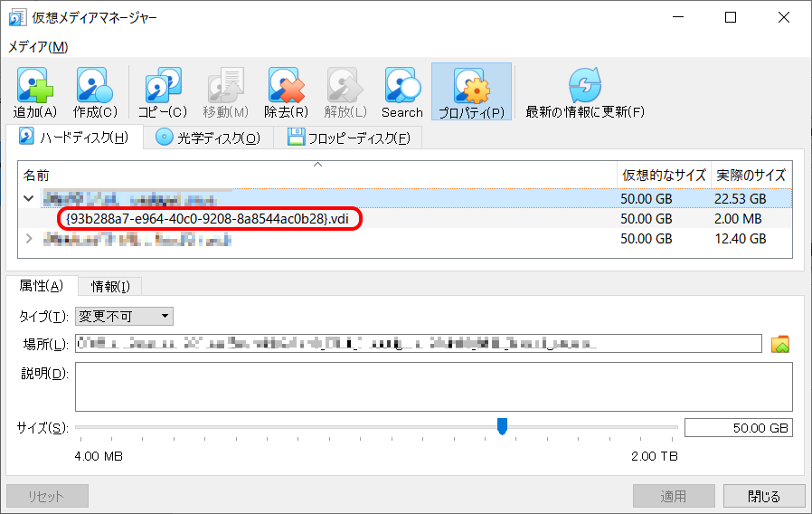This screenshot has width=812, height=514.
Task: Click the window title bar app icon
Action: tap(17, 17)
